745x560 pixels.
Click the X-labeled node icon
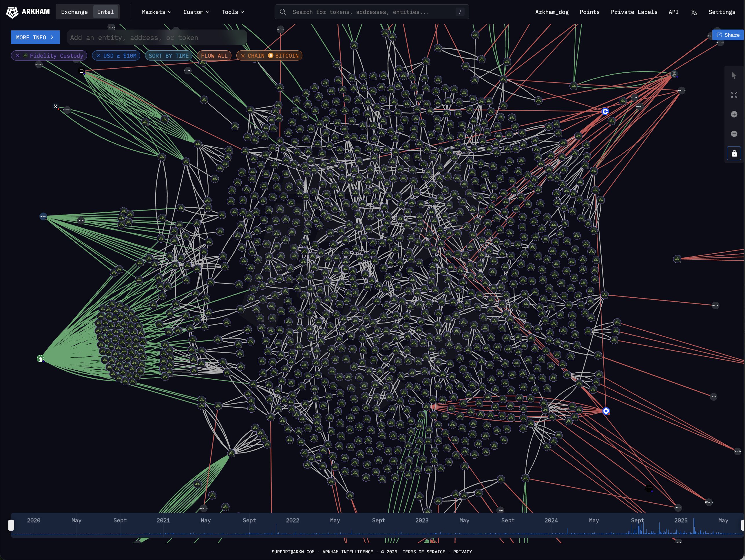point(56,106)
